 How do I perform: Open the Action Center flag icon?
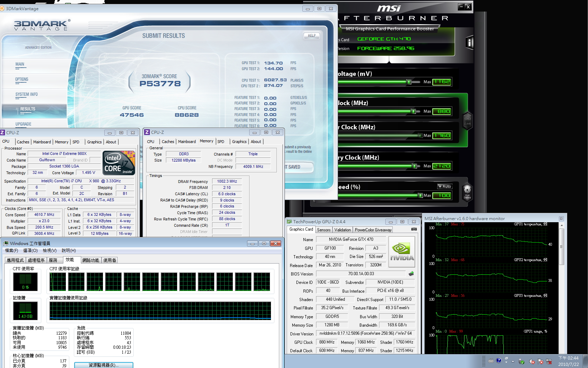coord(540,361)
